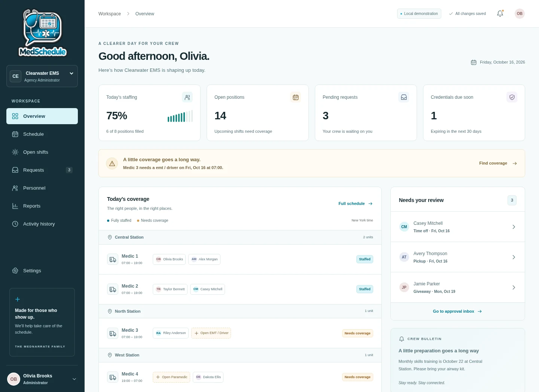Click the Riley Anderson crew chip

click(171, 333)
